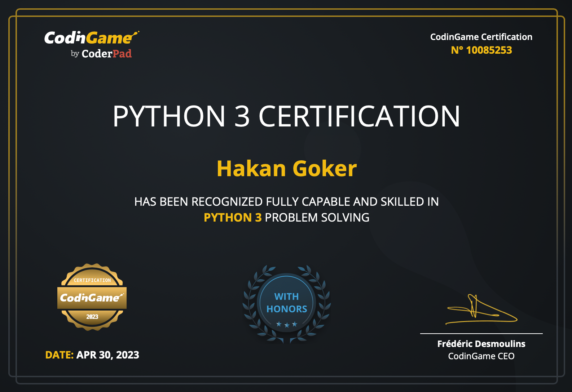Click the CodinGame logo at top left

click(x=92, y=37)
